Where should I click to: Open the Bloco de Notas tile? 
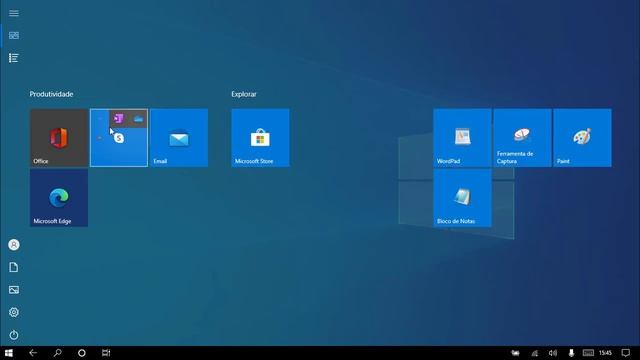tap(462, 198)
